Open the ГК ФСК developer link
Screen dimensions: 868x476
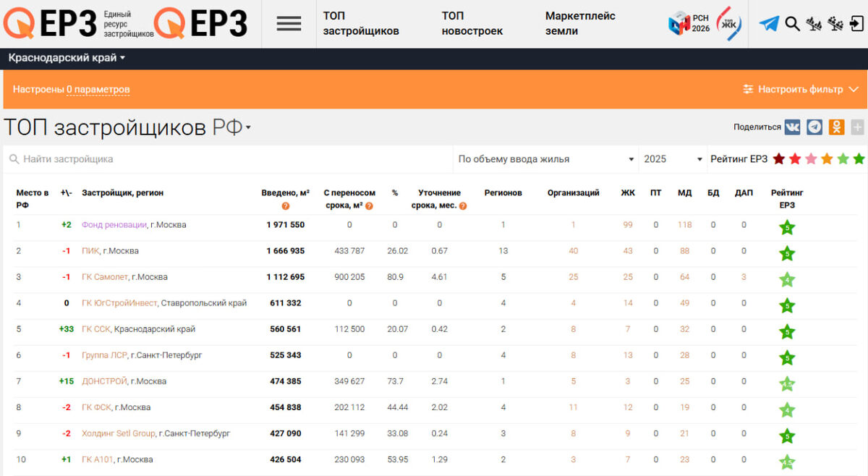pos(96,407)
